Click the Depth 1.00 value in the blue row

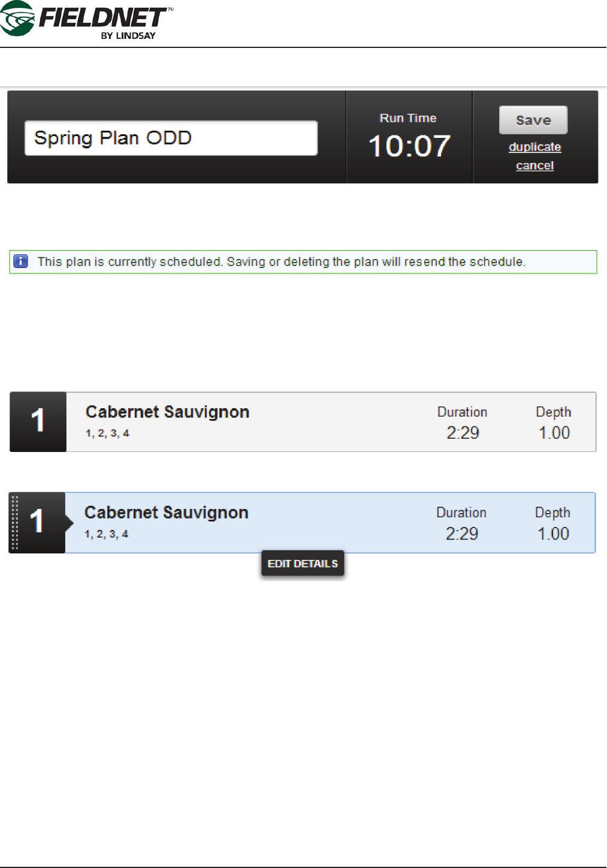(x=552, y=534)
